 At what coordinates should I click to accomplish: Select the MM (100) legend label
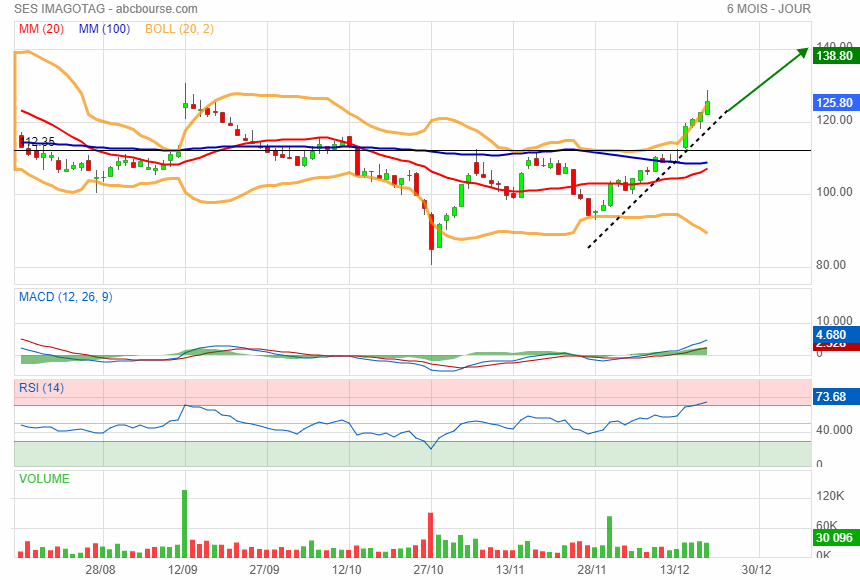click(x=104, y=29)
